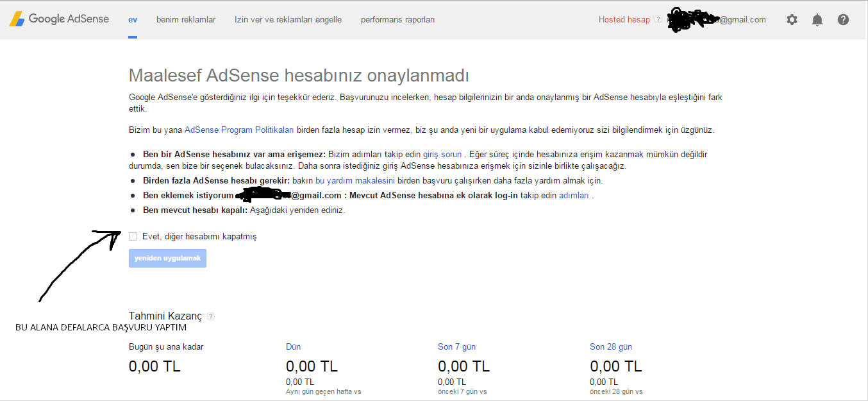Screen dimensions: 868x401
Task: Open the 'Son 7 gün' earnings link
Action: click(456, 346)
